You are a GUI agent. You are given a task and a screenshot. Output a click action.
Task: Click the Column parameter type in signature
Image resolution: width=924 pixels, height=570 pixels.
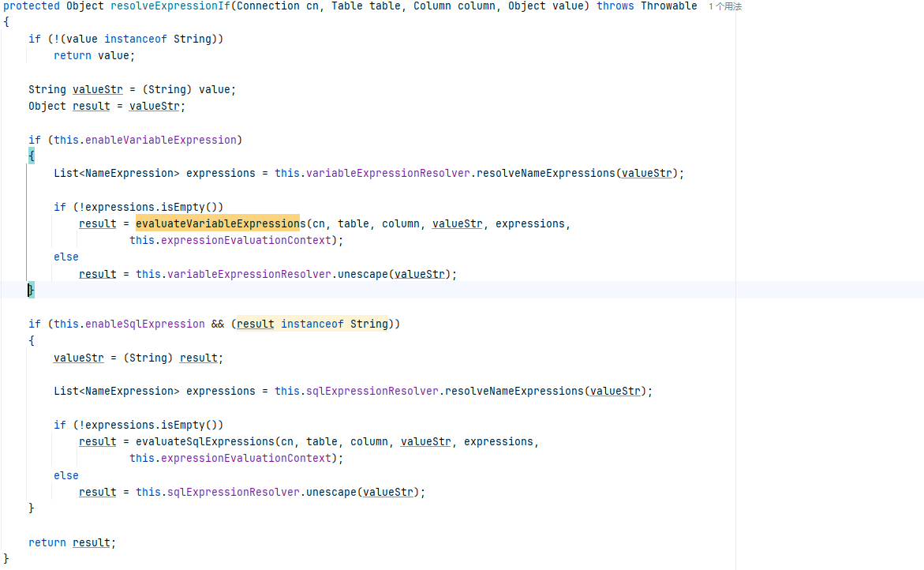436,6
